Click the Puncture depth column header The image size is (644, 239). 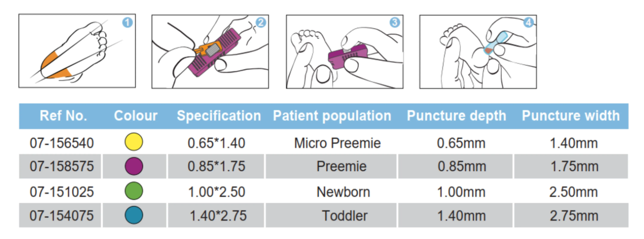(x=456, y=116)
